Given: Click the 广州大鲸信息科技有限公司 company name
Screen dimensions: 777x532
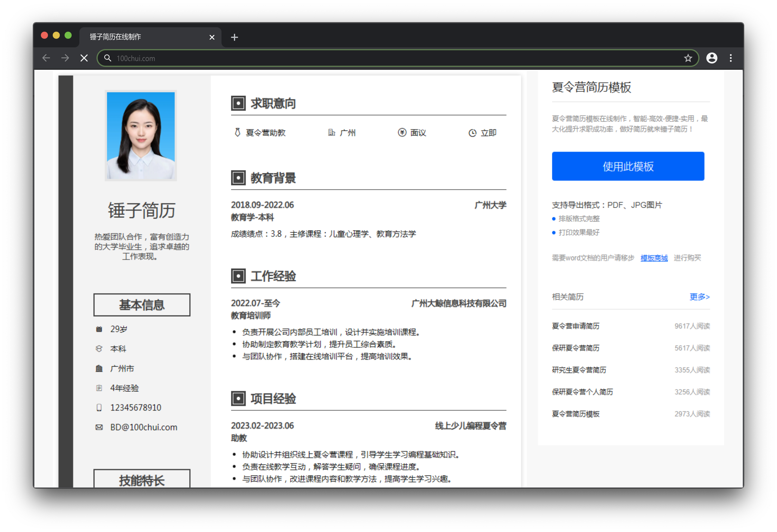Looking at the screenshot, I should (x=459, y=303).
